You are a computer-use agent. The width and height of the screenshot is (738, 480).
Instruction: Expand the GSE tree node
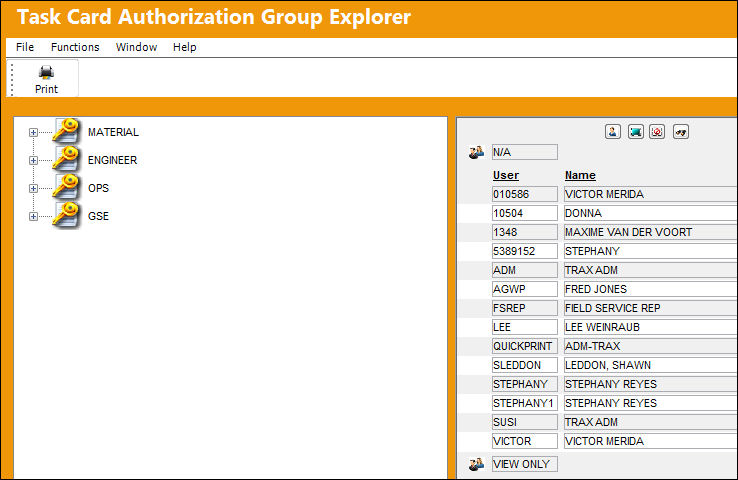(x=33, y=216)
